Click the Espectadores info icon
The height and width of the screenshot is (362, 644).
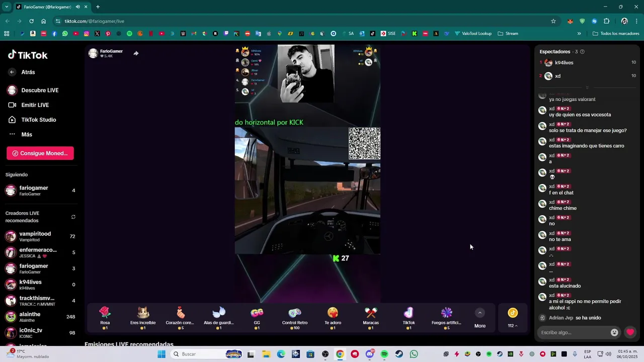(582, 52)
